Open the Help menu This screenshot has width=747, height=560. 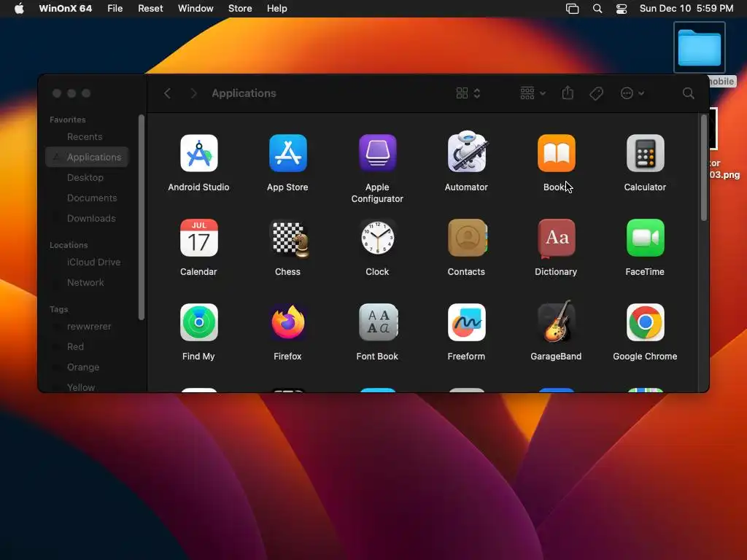[x=276, y=9]
